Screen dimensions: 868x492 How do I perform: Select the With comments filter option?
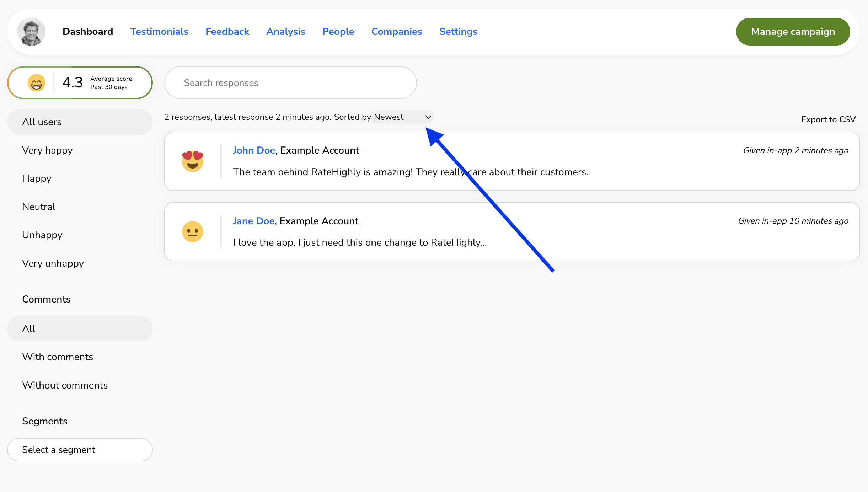click(57, 357)
